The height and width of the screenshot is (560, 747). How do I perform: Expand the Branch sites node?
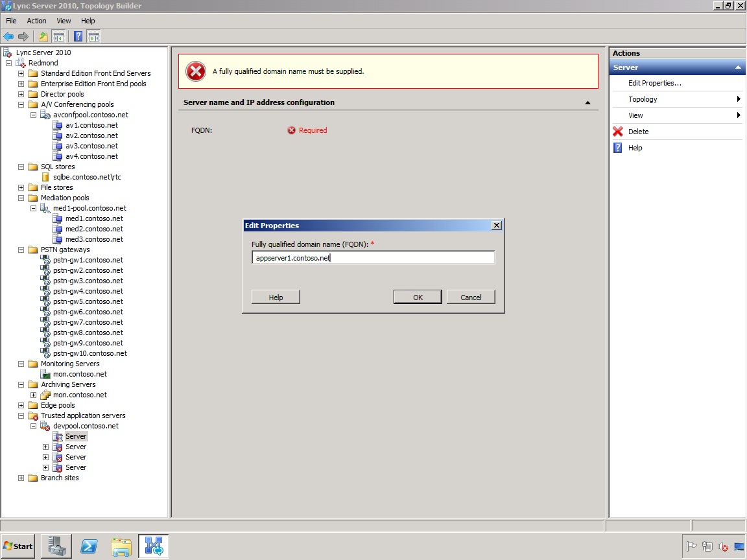pyautogui.click(x=21, y=478)
